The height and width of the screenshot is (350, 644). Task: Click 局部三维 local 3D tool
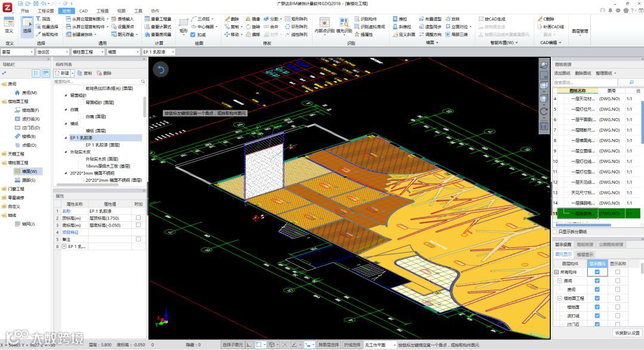click(x=457, y=35)
